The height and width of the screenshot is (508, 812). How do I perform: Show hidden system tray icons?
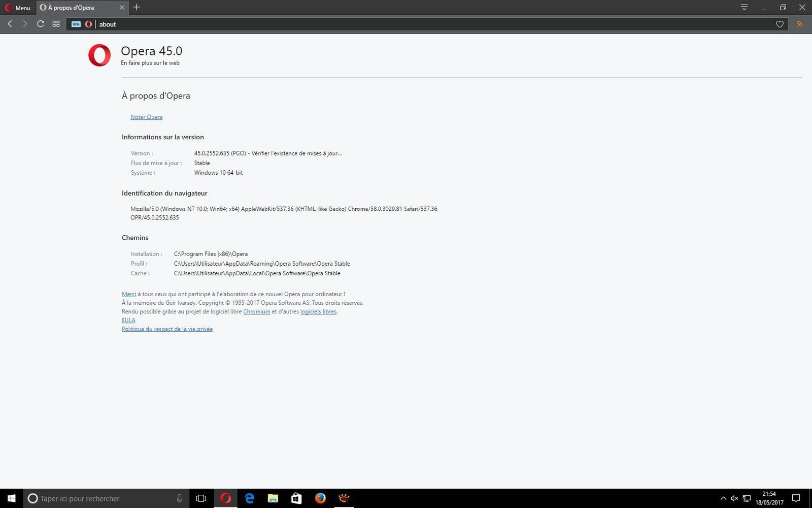click(723, 498)
